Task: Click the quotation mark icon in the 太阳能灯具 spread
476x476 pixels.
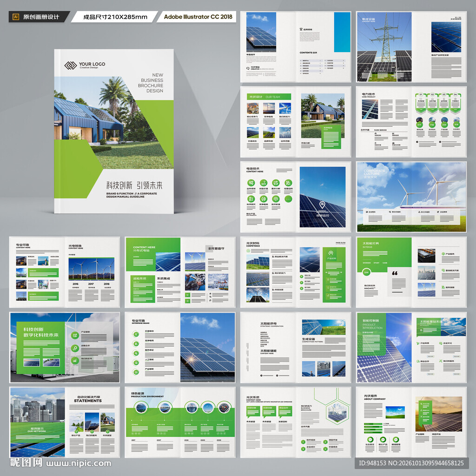Action: click(395, 273)
